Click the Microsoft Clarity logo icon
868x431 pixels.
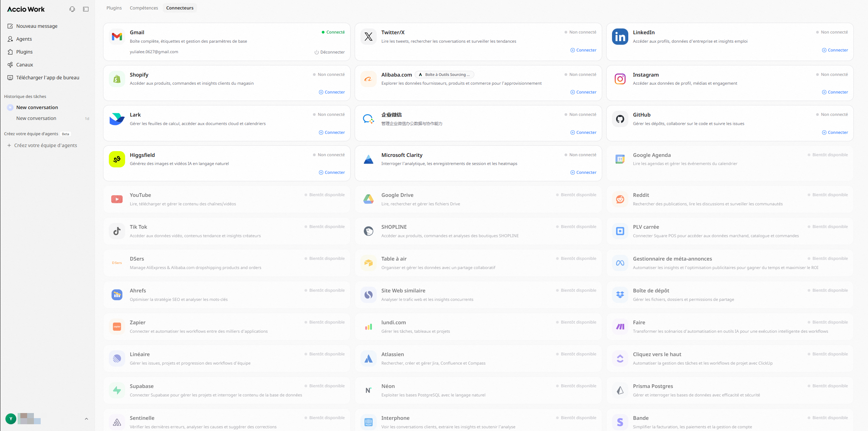tap(369, 159)
